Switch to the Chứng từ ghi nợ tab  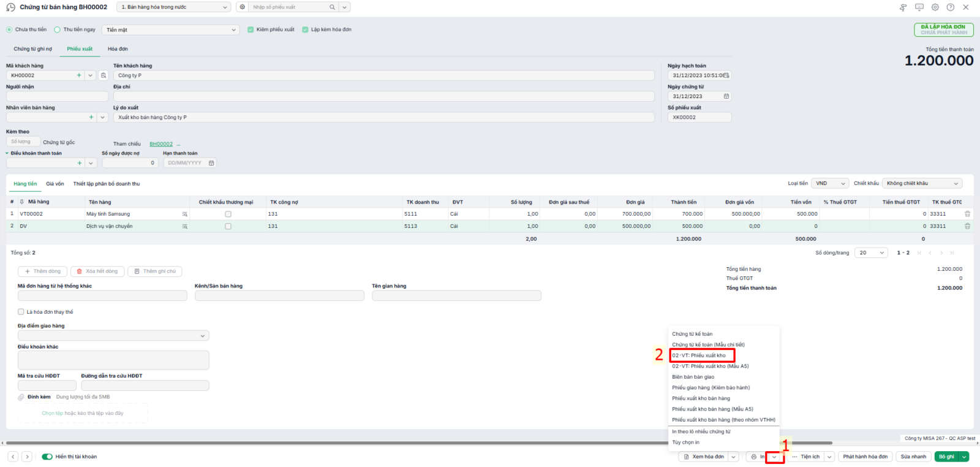click(x=33, y=49)
